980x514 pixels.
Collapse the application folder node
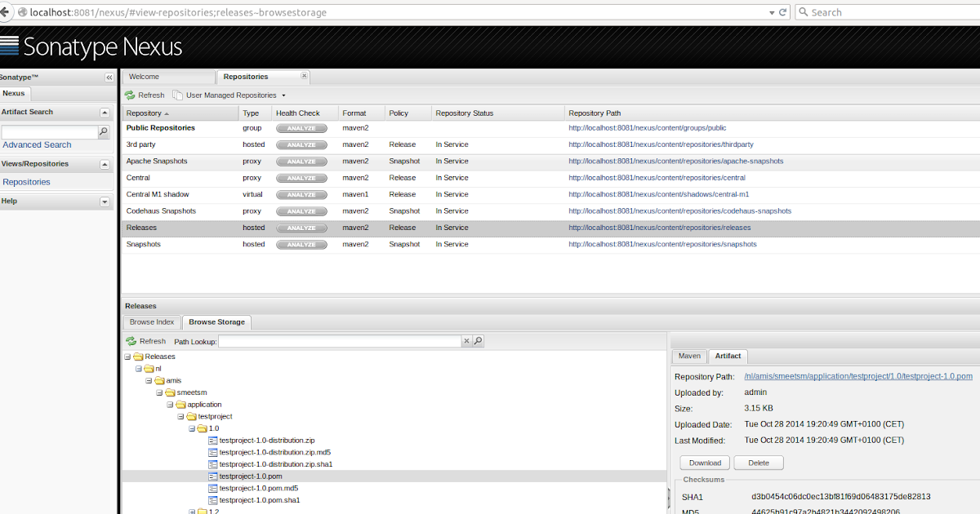point(171,405)
